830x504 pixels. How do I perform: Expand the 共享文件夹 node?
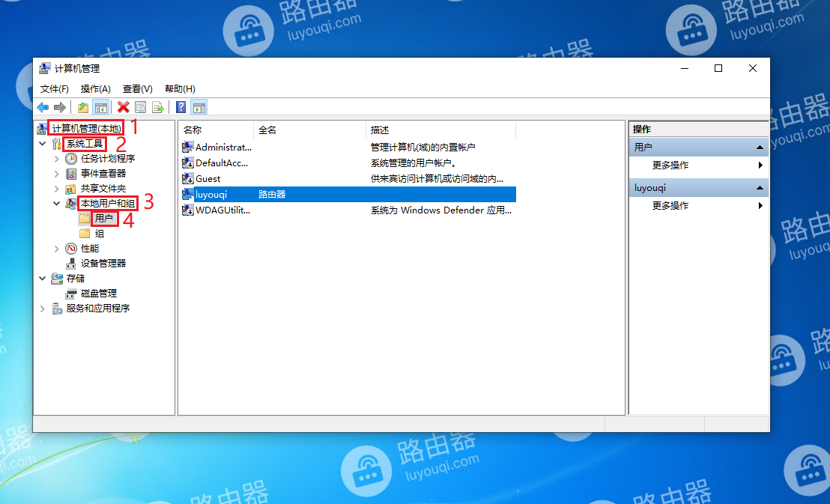(57, 189)
